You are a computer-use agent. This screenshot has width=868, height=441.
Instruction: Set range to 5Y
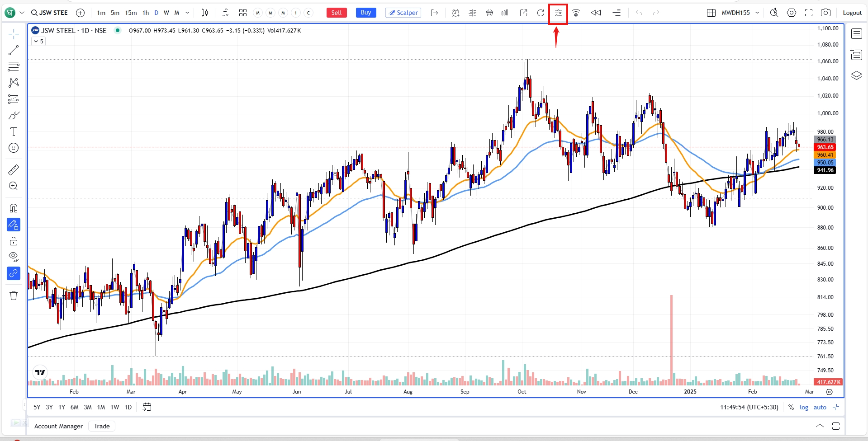[x=37, y=407]
